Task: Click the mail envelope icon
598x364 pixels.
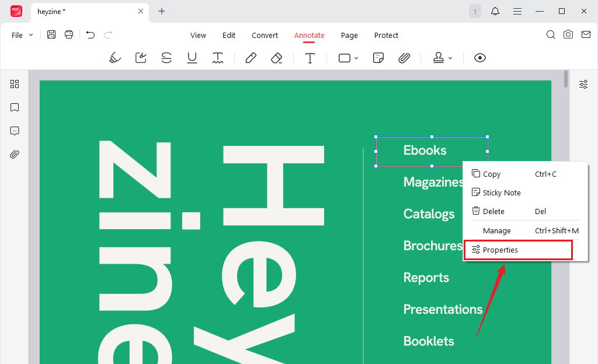Action: [x=586, y=34]
